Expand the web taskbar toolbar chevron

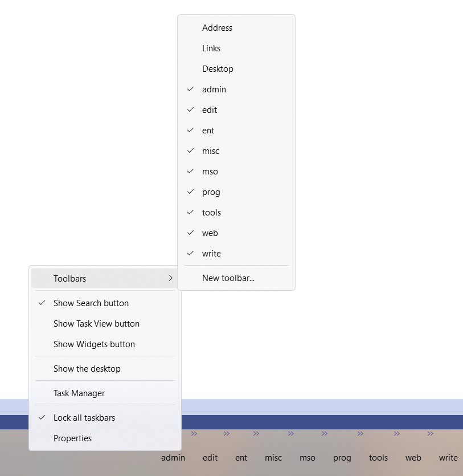(430, 433)
